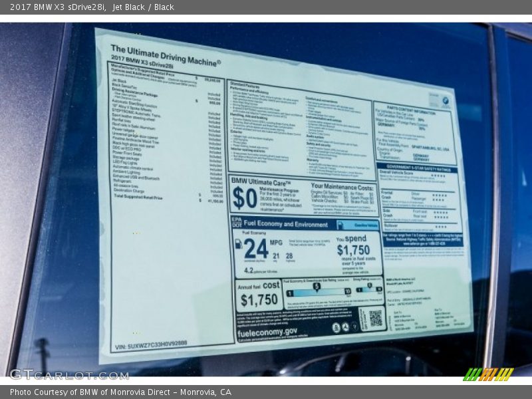The height and width of the screenshot is (399, 532).
Task: Click the Government 5-Star Safety Ratings header
Action: coord(416,168)
